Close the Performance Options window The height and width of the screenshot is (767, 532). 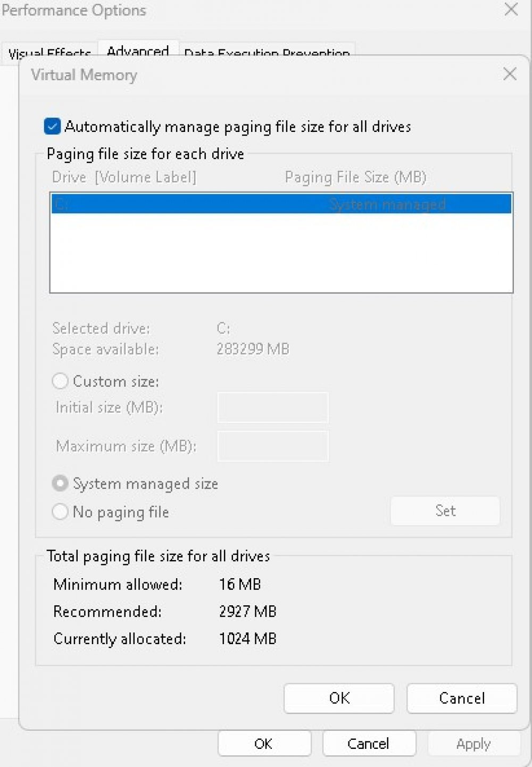(x=511, y=9)
